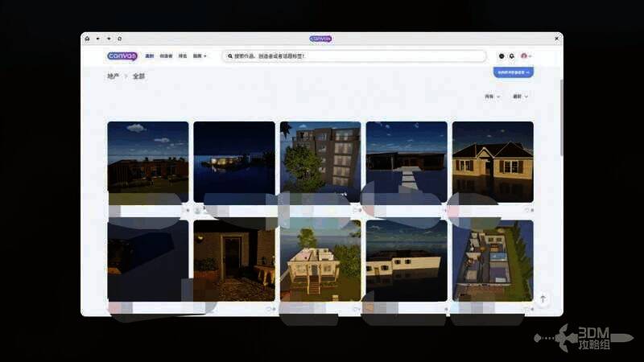Go back with the browser back arrow

click(x=97, y=39)
